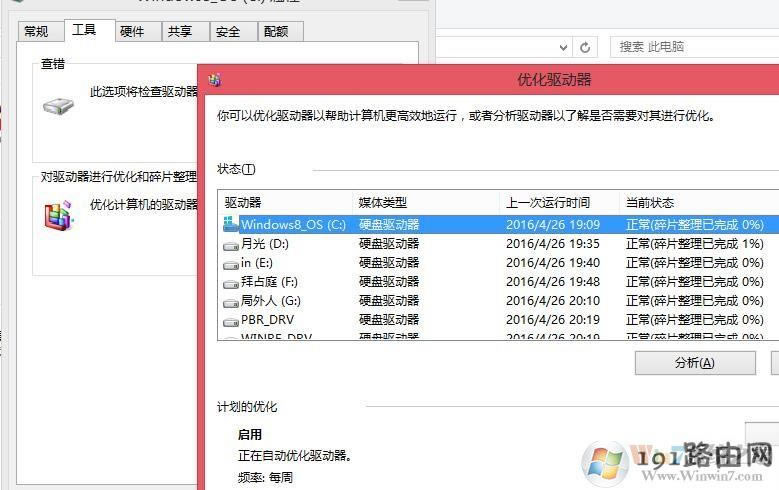The height and width of the screenshot is (490, 779).
Task: Click the 2016/4/26 19:40 run time cell
Action: click(553, 262)
